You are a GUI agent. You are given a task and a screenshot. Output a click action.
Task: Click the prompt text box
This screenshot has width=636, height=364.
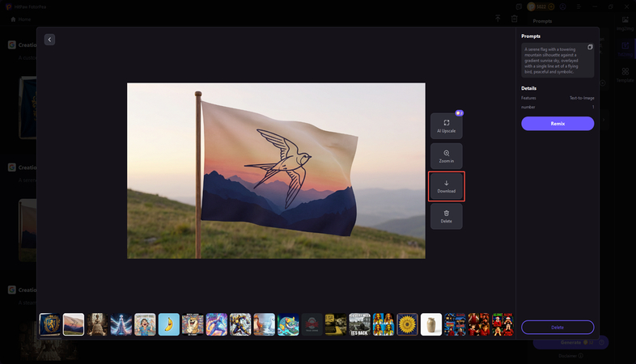[x=558, y=61]
